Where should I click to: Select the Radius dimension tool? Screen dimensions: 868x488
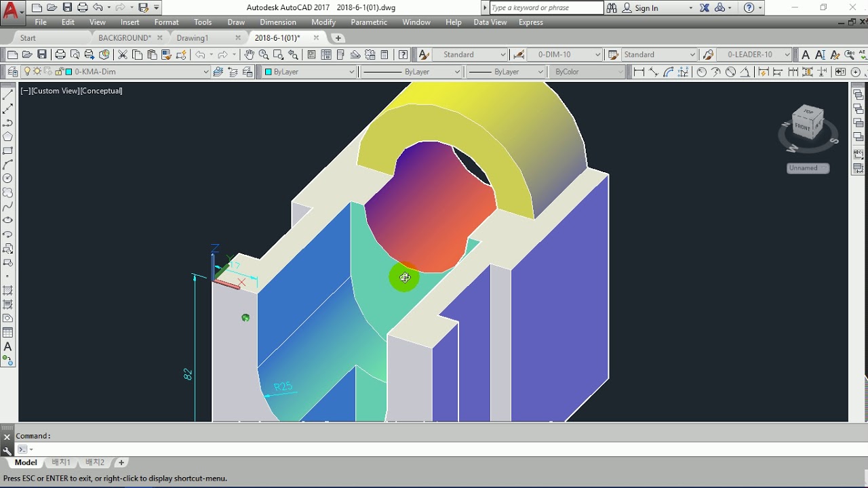point(701,71)
